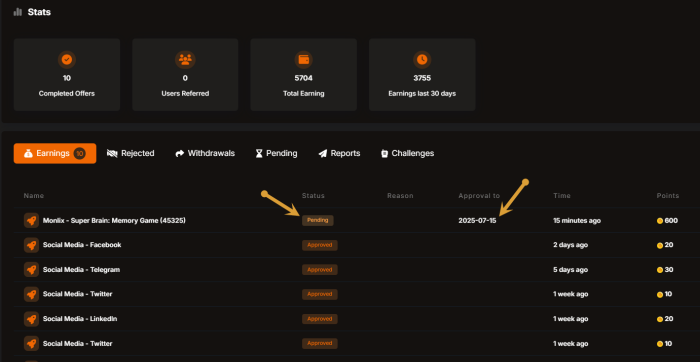Switch to the Rejected tab
Viewport: 700px width, 362px height.
(131, 153)
